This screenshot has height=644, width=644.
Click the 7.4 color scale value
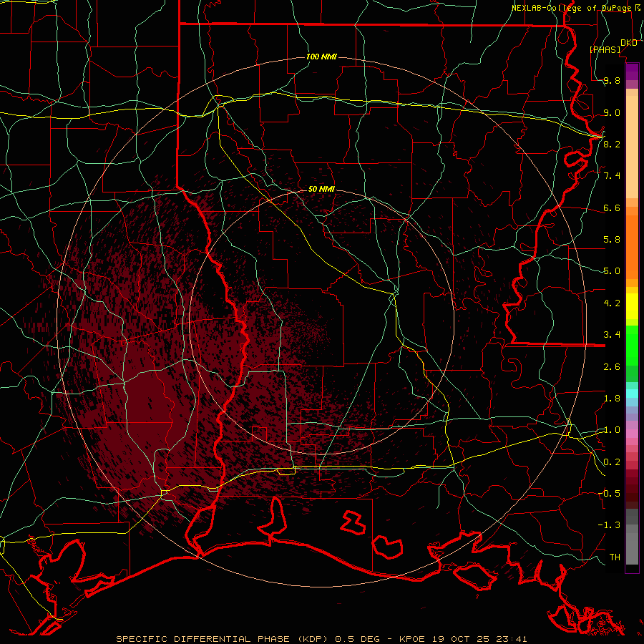coord(612,176)
